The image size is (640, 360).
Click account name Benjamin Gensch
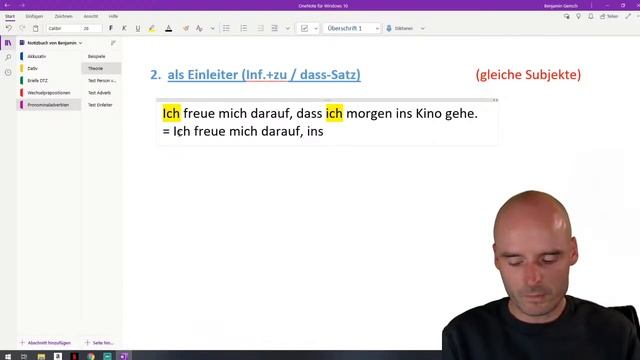tap(560, 6)
